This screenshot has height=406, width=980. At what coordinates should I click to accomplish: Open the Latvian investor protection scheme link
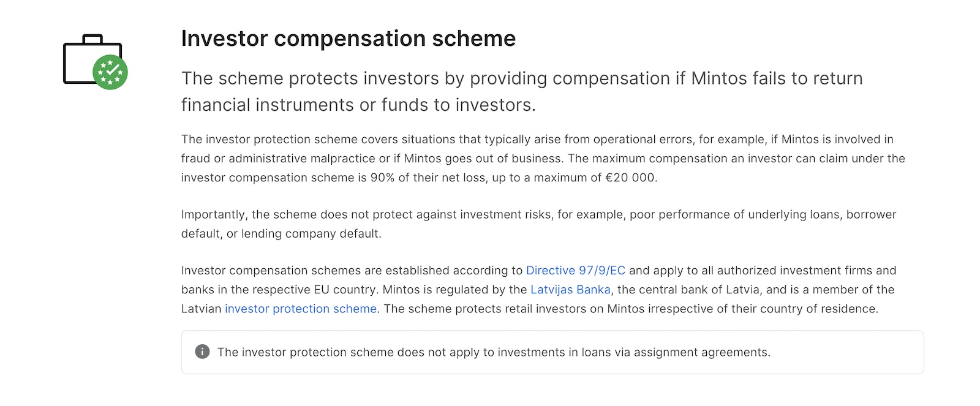300,309
